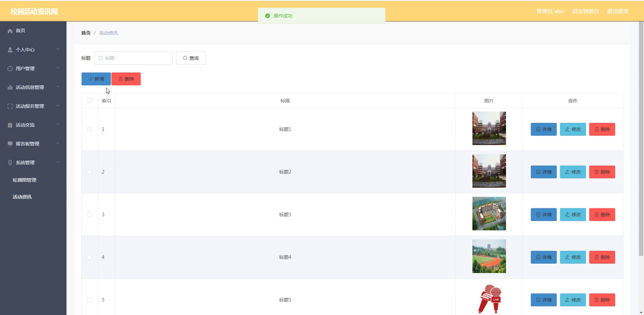View 详情 for 标题1

(x=544, y=129)
